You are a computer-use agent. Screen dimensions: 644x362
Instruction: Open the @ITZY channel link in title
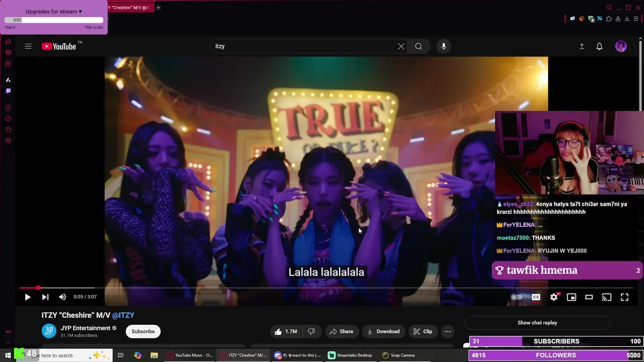[x=123, y=315]
